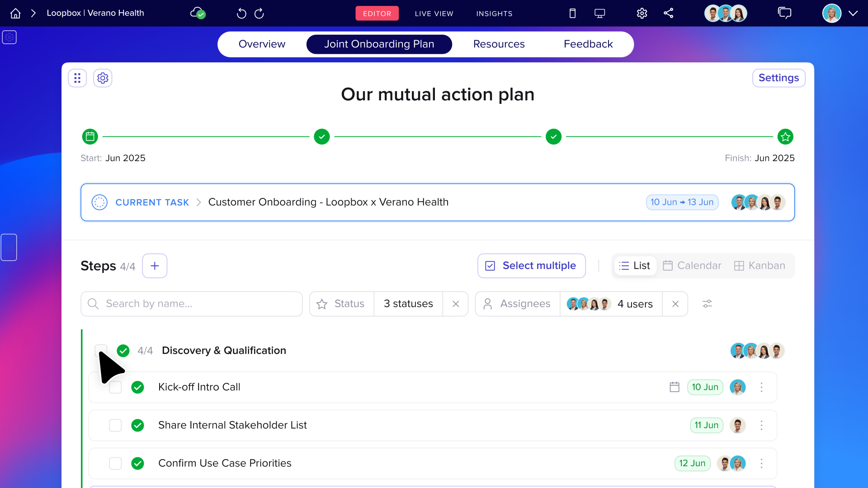Tick the Confirm Use Case Priorities checkbox
Image resolution: width=868 pixels, height=488 pixels.
[115, 463]
